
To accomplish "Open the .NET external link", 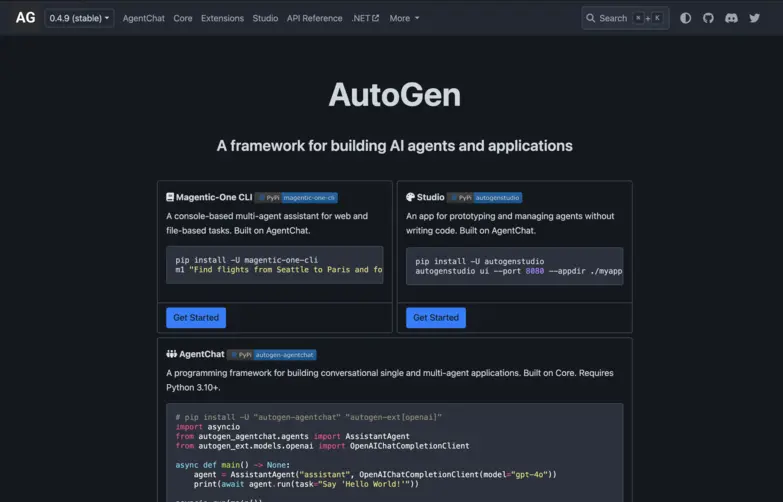I will (365, 18).
